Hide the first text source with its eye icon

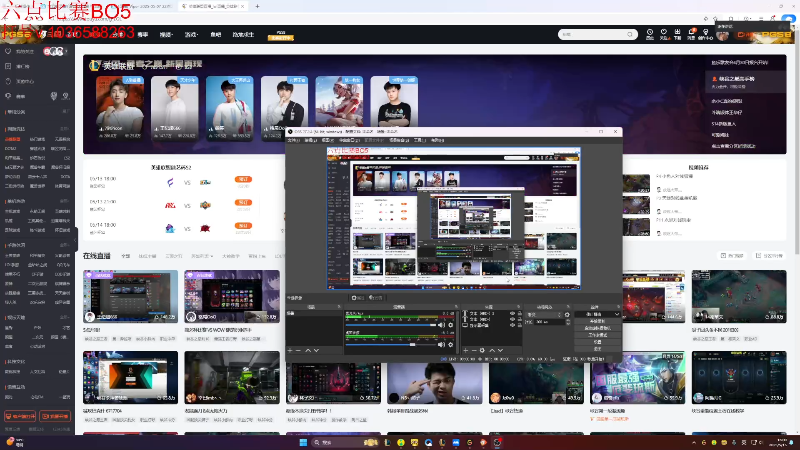pyautogui.click(x=512, y=313)
